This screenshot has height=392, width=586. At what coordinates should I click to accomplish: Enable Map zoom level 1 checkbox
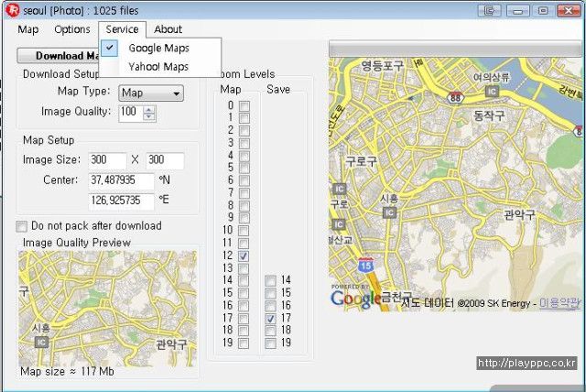point(244,118)
